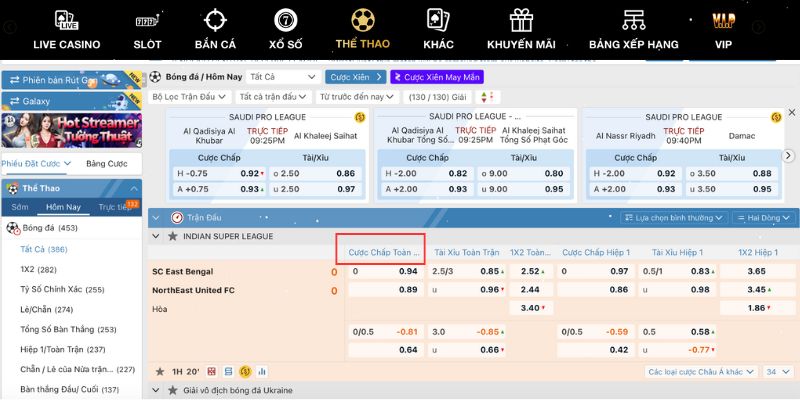Viewport: 800px width, 400px height.
Task: Click next arrow on featured matches carousel
Action: pos(788,155)
